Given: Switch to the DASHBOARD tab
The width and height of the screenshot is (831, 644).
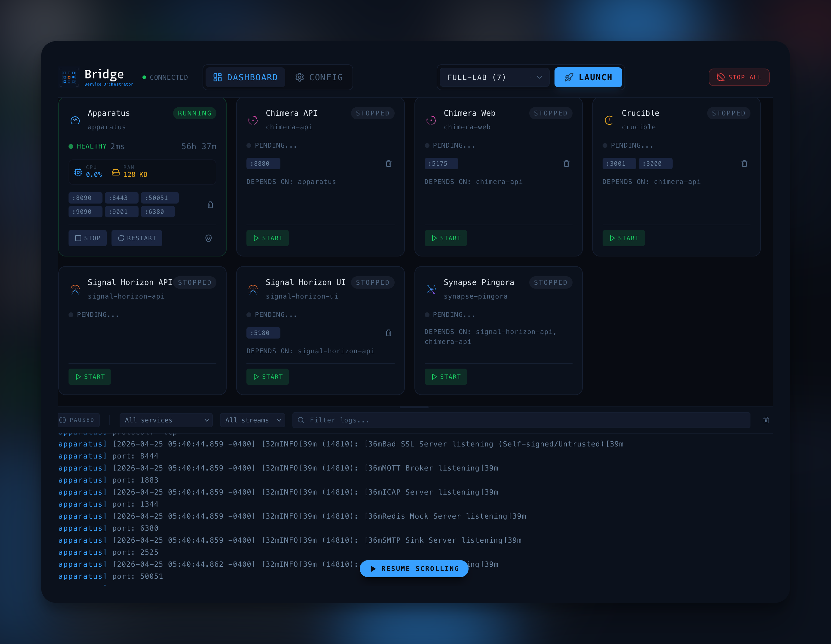Looking at the screenshot, I should click(x=246, y=77).
